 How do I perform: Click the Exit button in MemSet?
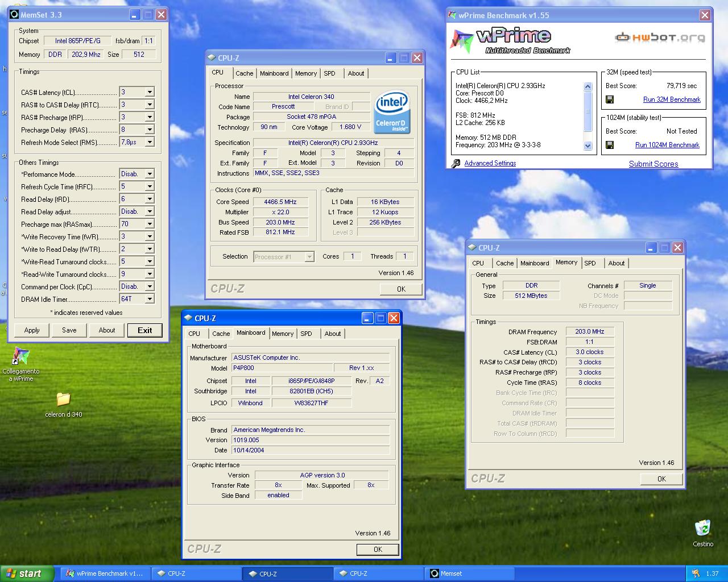point(145,330)
